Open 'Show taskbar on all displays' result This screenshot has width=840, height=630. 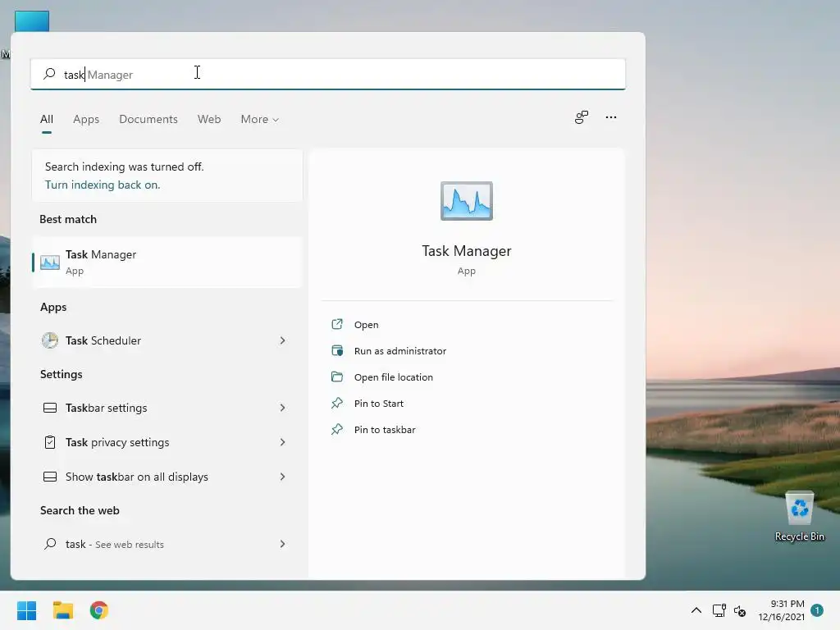point(167,477)
